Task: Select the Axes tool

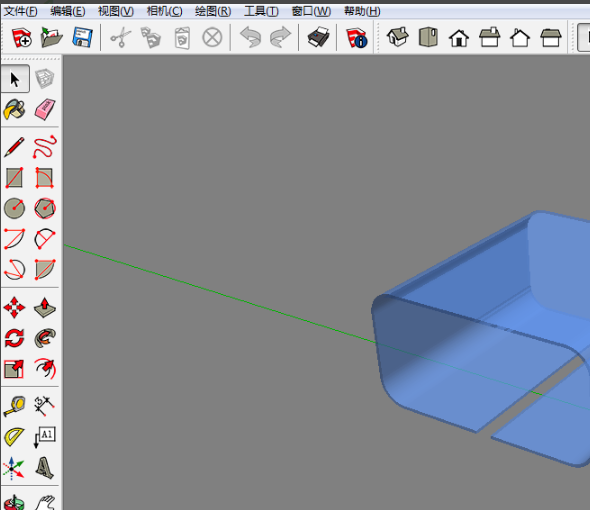Action: point(14,468)
